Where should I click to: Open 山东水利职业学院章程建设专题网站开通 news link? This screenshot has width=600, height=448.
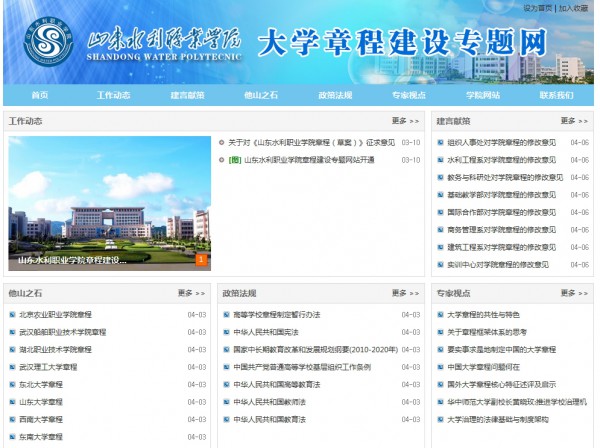[309, 159]
